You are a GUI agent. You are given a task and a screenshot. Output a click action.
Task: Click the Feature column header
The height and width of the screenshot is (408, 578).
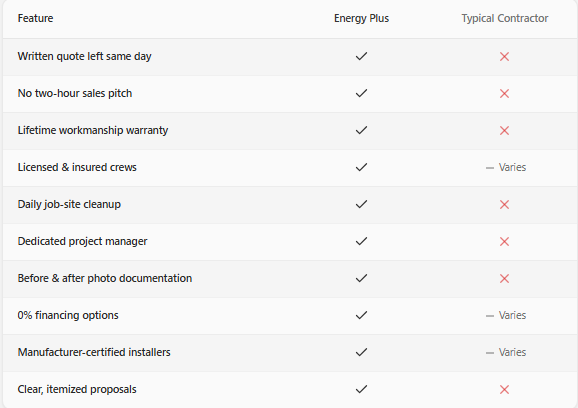tap(35, 18)
